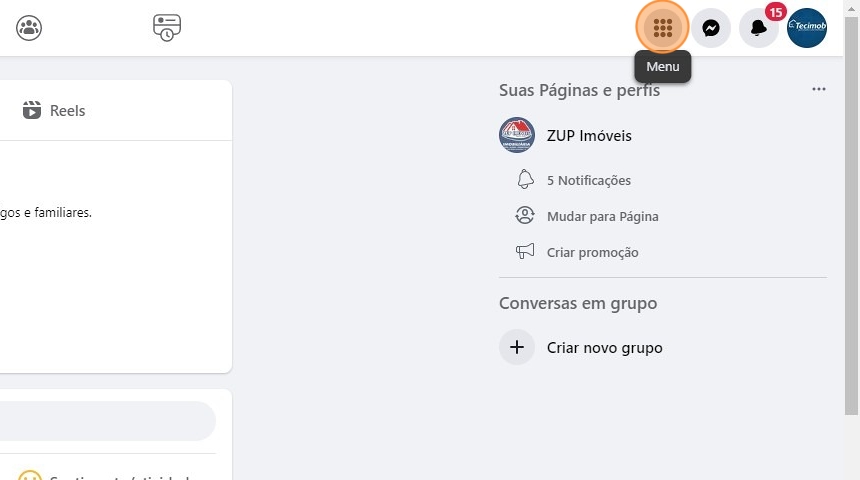Click the Criar novo grupo label
This screenshot has width=860, height=480.
pyautogui.click(x=604, y=348)
